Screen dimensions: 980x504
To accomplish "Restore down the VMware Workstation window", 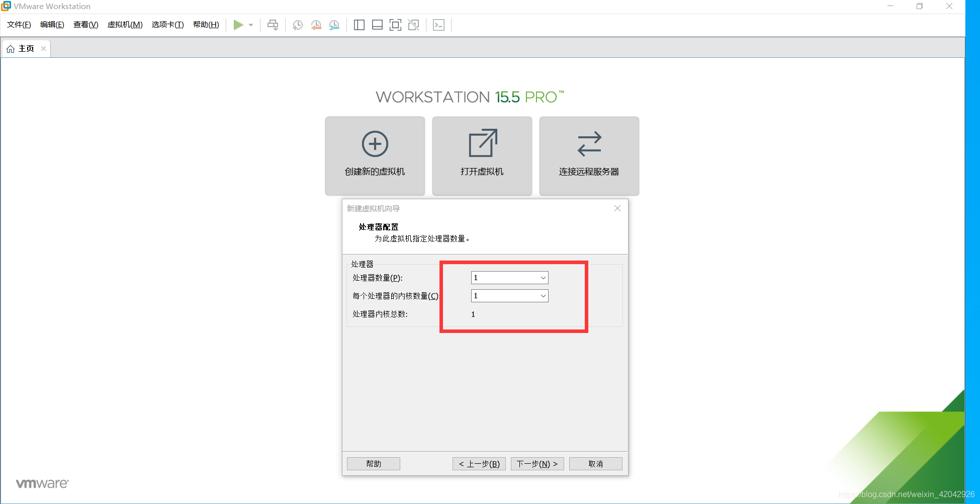I will (920, 6).
